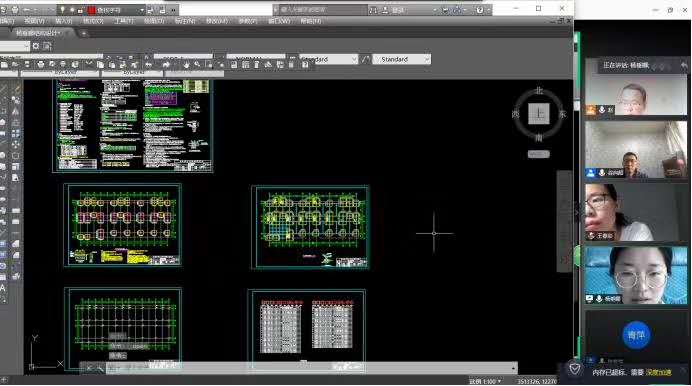Click the blue avatar button in the meeting panel
Viewport: 692px width, 386px height.
pos(636,335)
